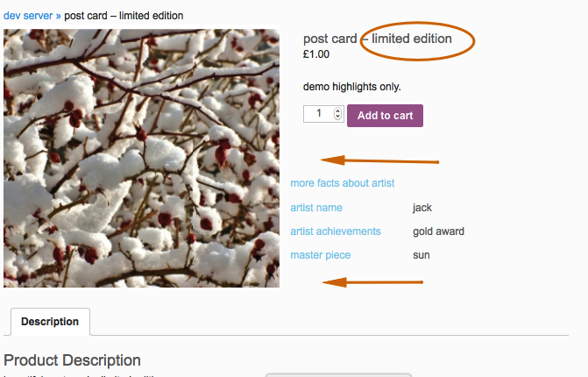Screen dimensions: 588x377
Task: Click the product title 'post card'
Action: click(329, 39)
